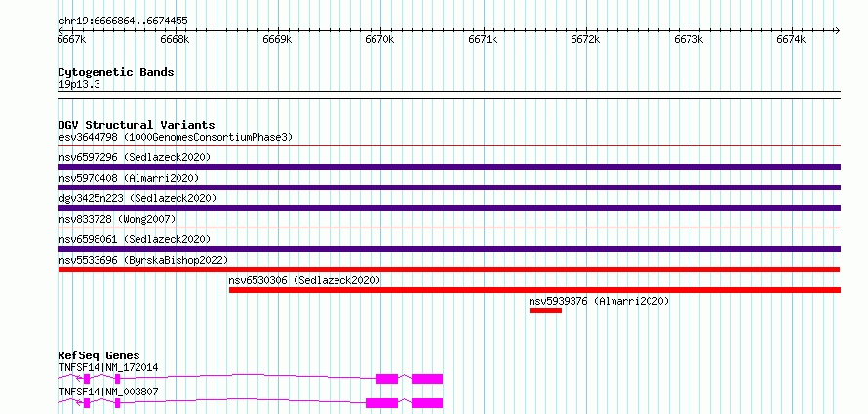Open the nsv833728 (Wong2007) label
Image resolution: width=868 pixels, height=414 pixels.
click(117, 219)
